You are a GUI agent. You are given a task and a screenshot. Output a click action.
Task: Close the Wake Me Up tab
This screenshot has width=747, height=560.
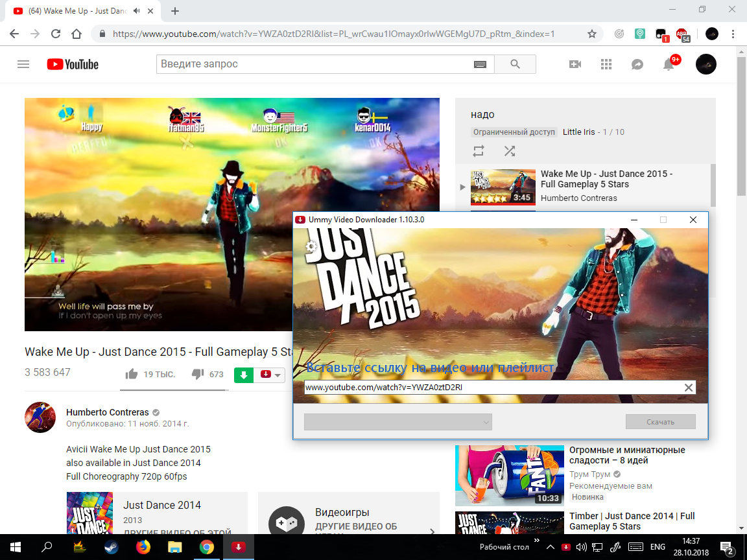click(x=150, y=11)
